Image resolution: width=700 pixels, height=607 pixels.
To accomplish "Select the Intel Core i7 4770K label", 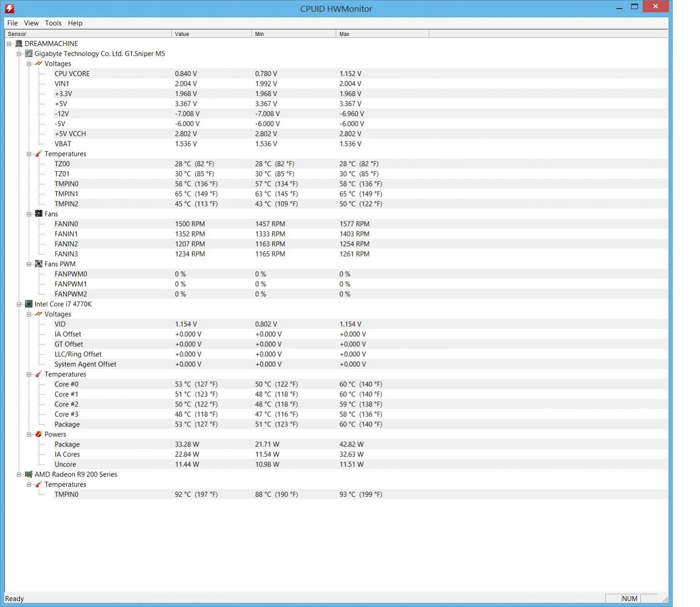I will coord(63,304).
